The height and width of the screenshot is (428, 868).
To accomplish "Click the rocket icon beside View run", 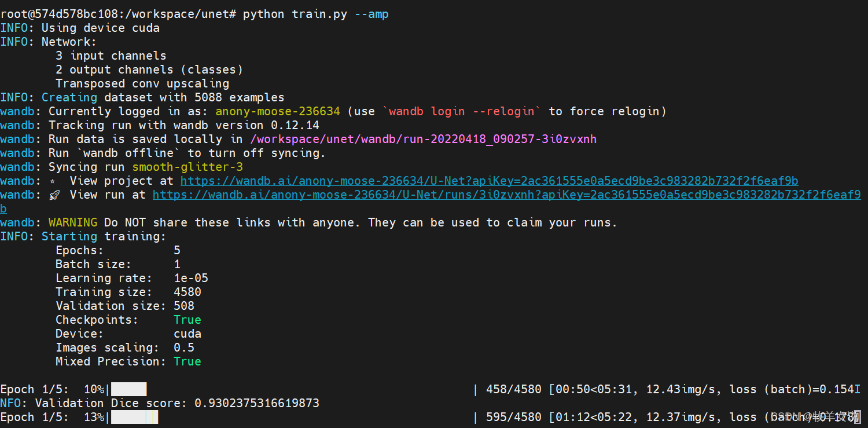I will click(x=54, y=195).
